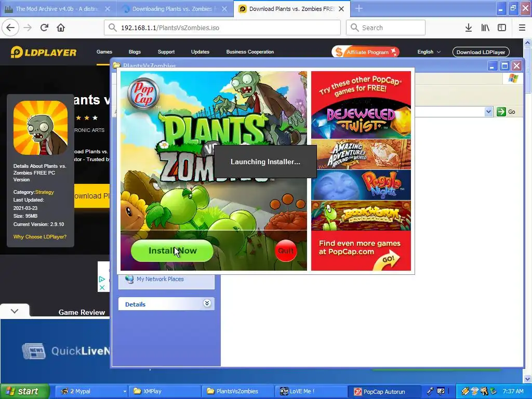Screen dimensions: 532x399
Task: Switch to PlantsVsZombies taskbar folder
Action: 238,391
